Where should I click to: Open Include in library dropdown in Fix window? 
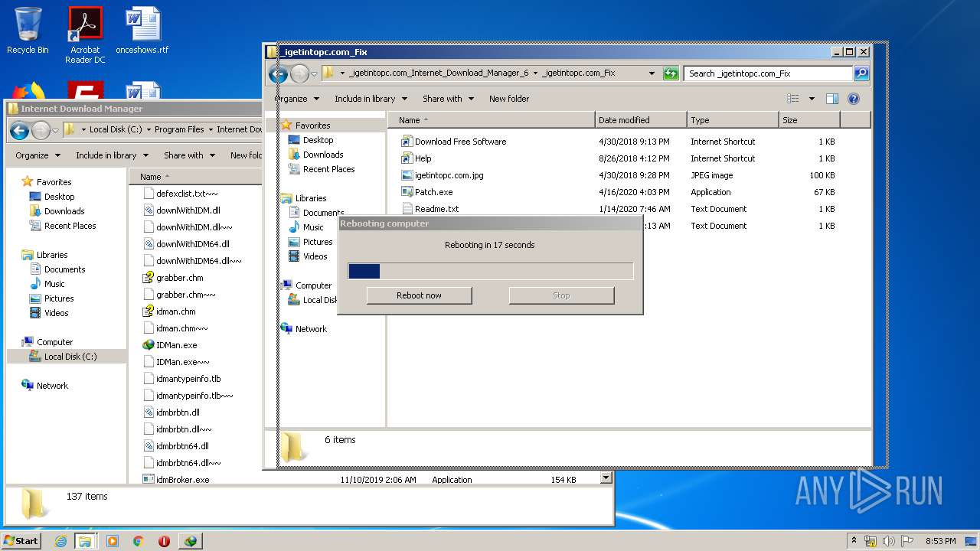click(x=371, y=99)
